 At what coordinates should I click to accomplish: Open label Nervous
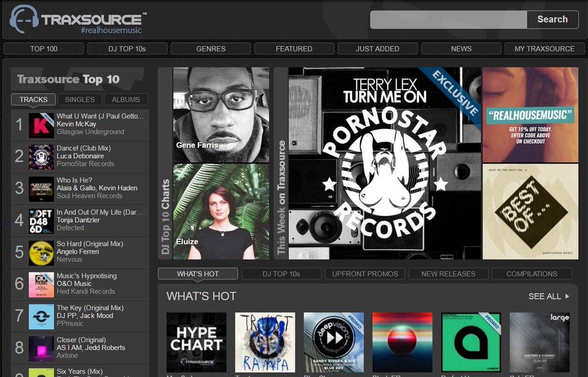click(x=70, y=259)
